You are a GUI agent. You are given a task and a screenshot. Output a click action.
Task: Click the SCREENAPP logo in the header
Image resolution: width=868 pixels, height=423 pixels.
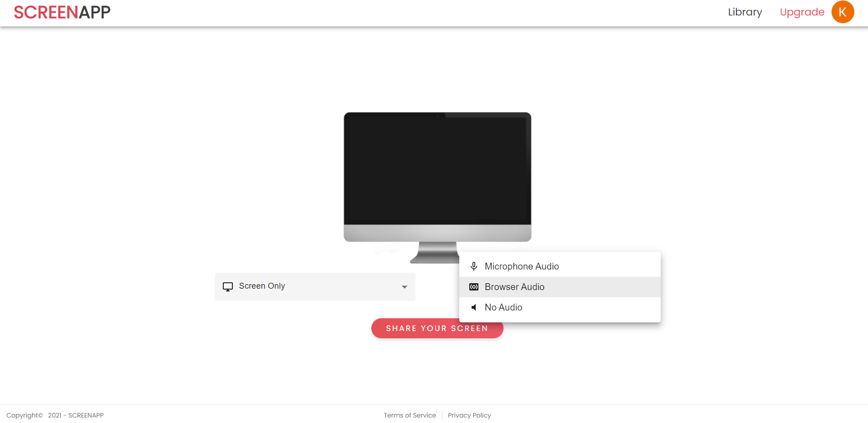pos(62,12)
